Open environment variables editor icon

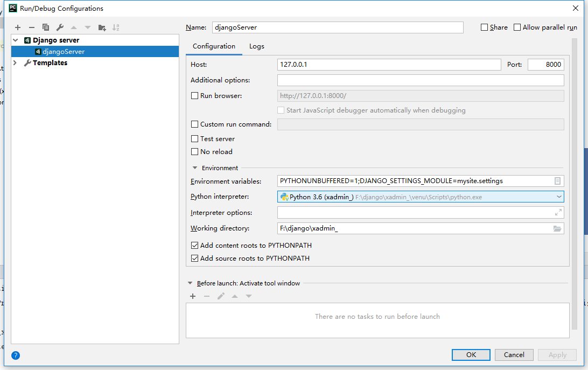pyautogui.click(x=558, y=181)
